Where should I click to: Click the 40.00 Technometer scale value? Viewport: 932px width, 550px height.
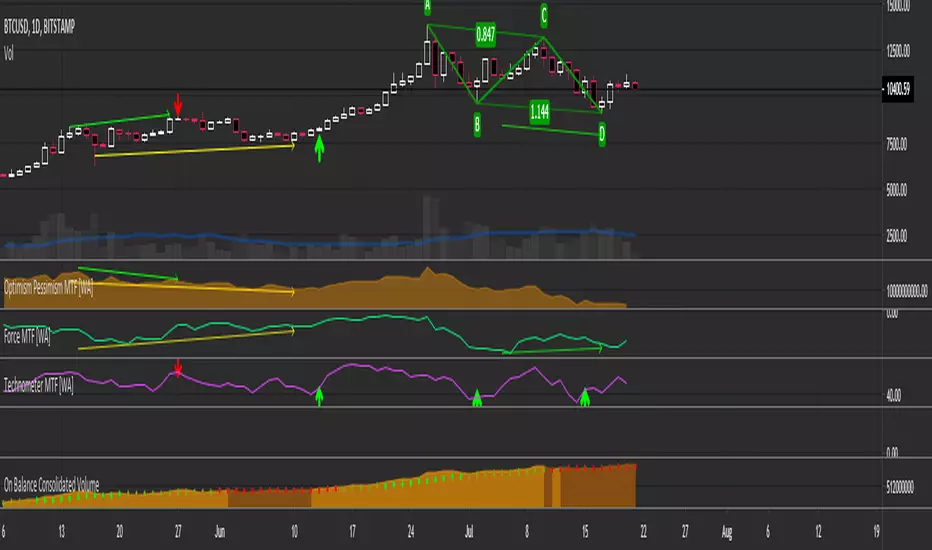pyautogui.click(x=893, y=395)
